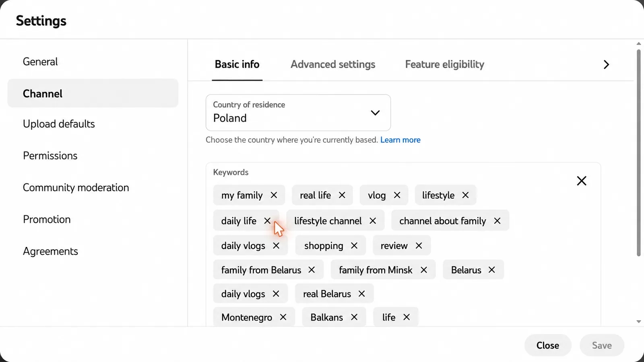
Task: Delete 'channel about family' keyword
Action: coord(497,221)
